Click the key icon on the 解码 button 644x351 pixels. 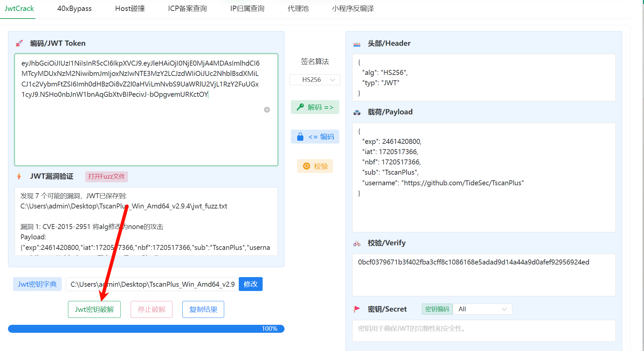pyautogui.click(x=300, y=107)
